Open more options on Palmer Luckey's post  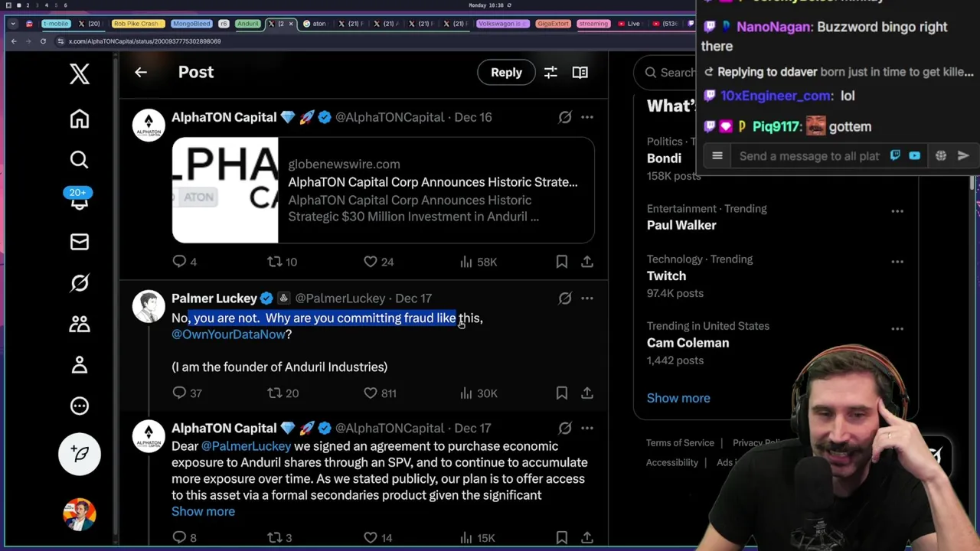coord(587,298)
